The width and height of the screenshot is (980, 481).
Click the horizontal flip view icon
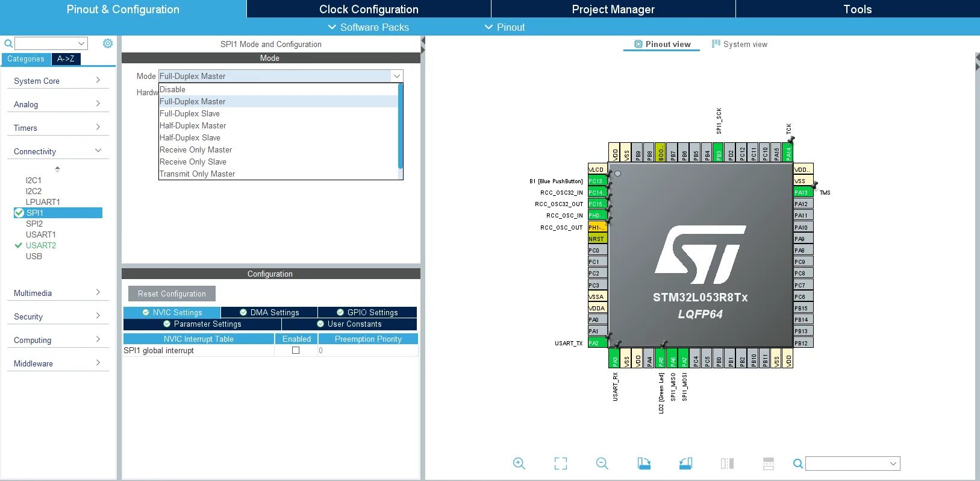[727, 464]
